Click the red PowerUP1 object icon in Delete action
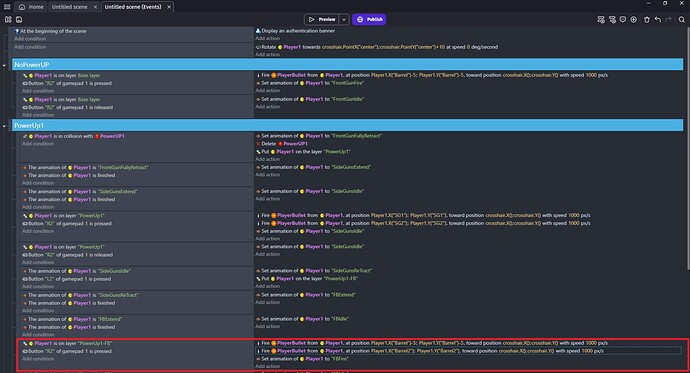690x373 pixels. coord(280,144)
